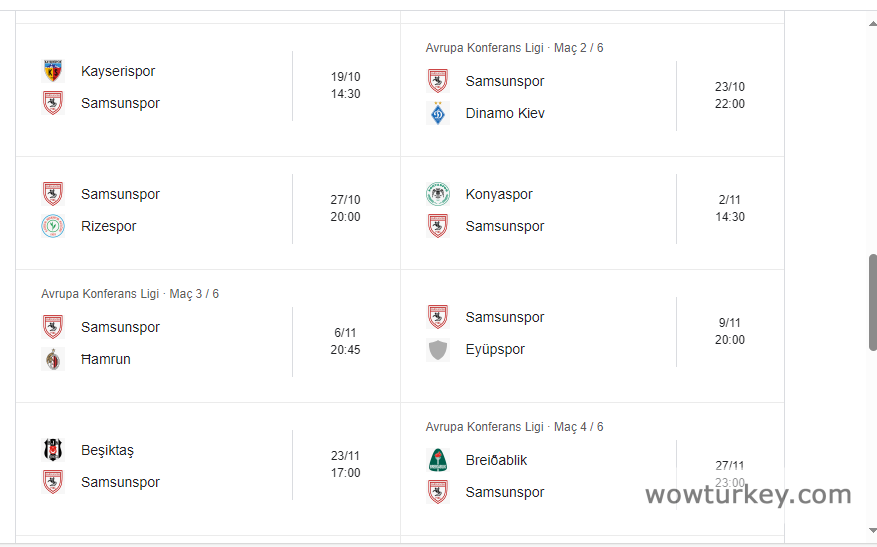
Task: Click the Kayserispor team logo
Action: click(53, 71)
